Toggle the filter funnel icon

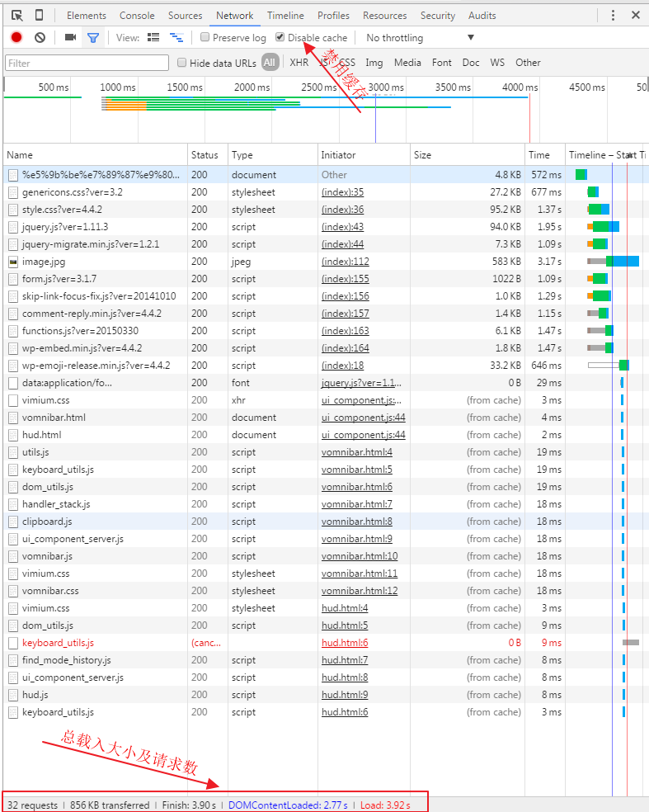click(93, 38)
